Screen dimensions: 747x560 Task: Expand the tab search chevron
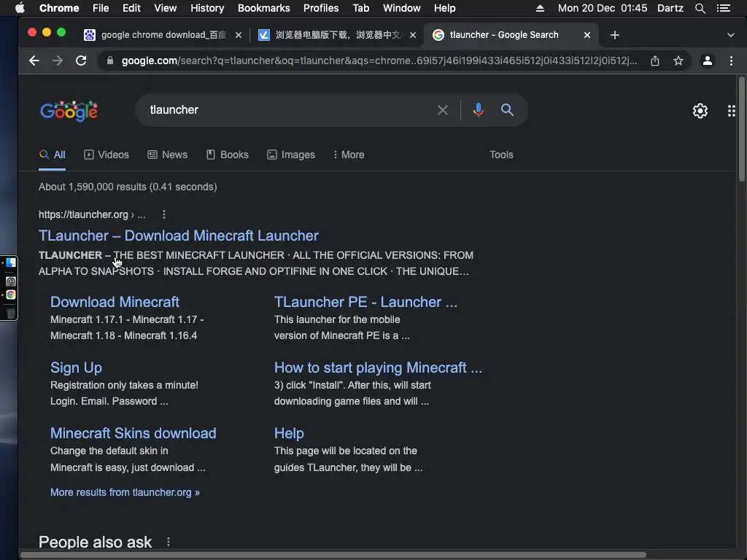coord(730,35)
